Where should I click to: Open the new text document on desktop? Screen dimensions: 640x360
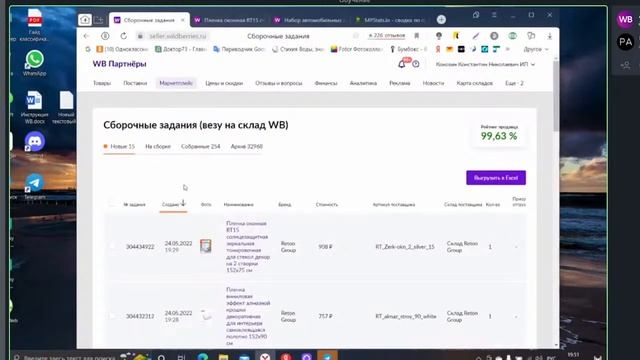point(65,107)
